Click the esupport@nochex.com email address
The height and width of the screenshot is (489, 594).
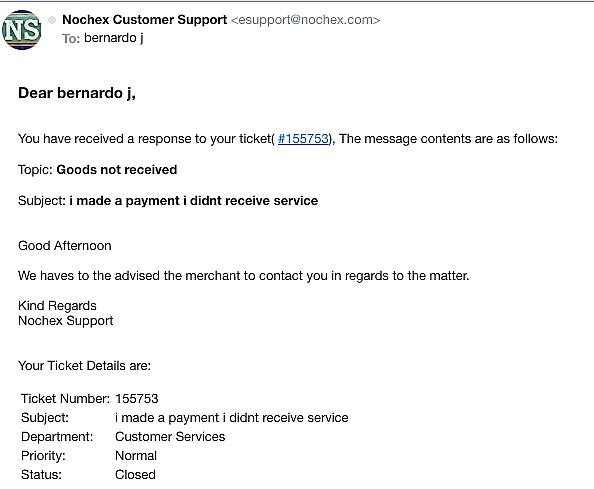pos(305,20)
